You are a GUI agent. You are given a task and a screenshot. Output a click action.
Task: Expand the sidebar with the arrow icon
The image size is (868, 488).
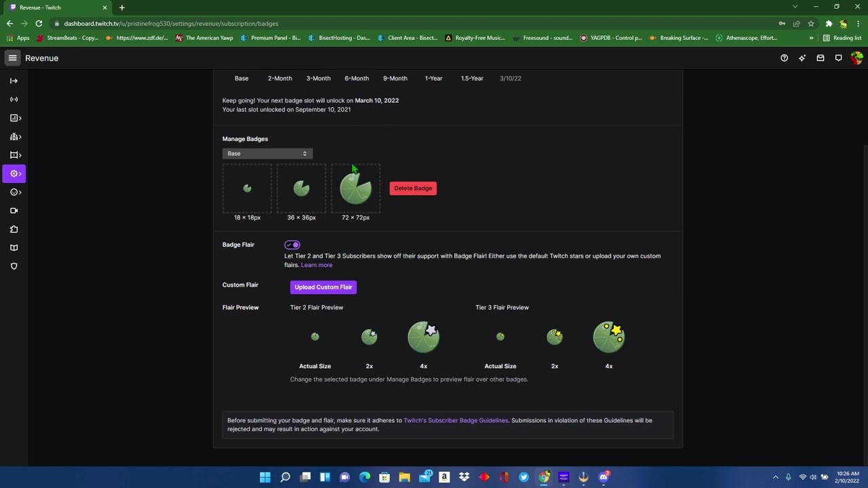click(14, 81)
